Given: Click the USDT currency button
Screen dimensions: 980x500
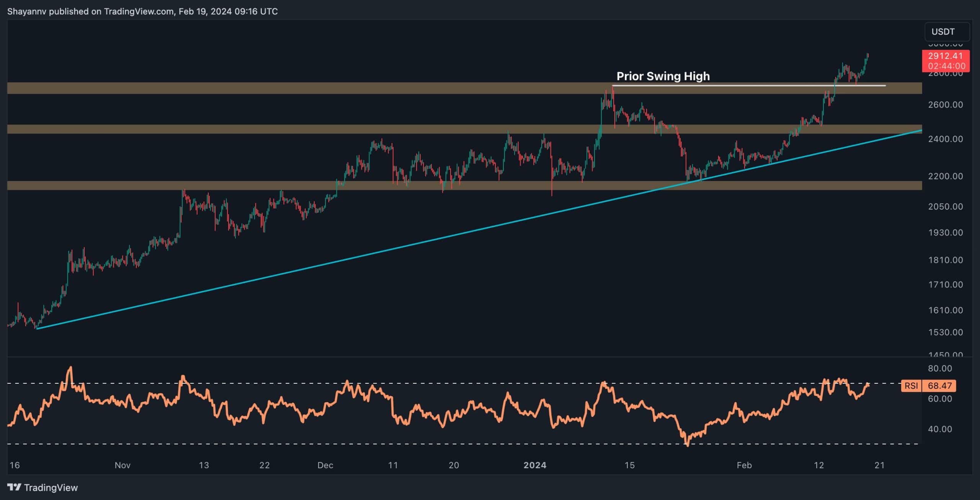Looking at the screenshot, I should (947, 32).
